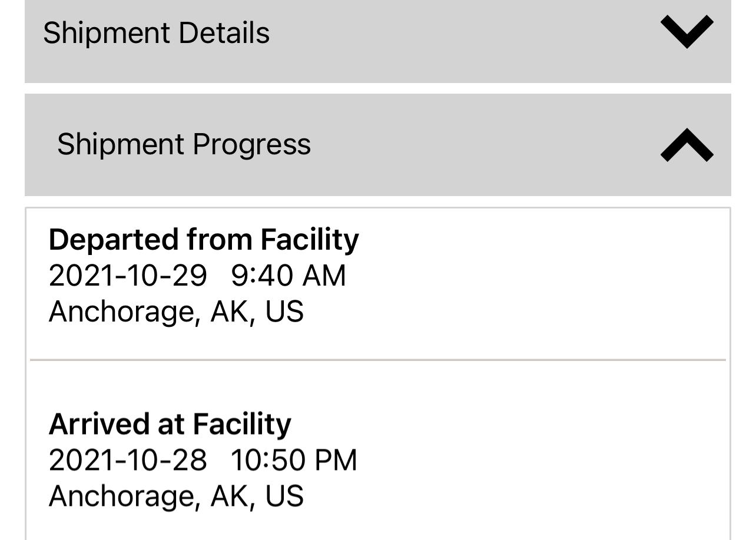The image size is (756, 540).
Task: Collapse Shipment Progress using the up chevron
Action: 687,145
